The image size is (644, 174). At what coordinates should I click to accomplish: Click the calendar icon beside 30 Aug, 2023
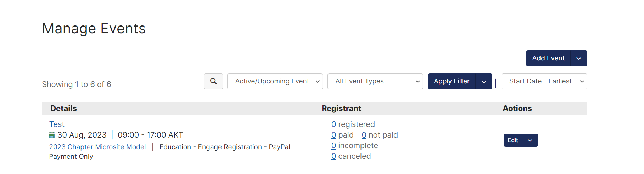pos(52,135)
